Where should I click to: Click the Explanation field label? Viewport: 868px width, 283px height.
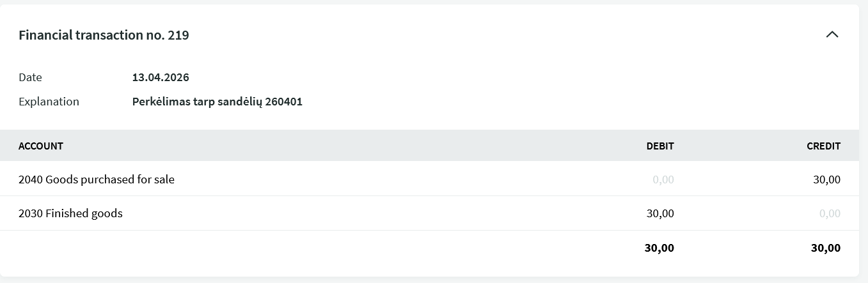[49, 102]
